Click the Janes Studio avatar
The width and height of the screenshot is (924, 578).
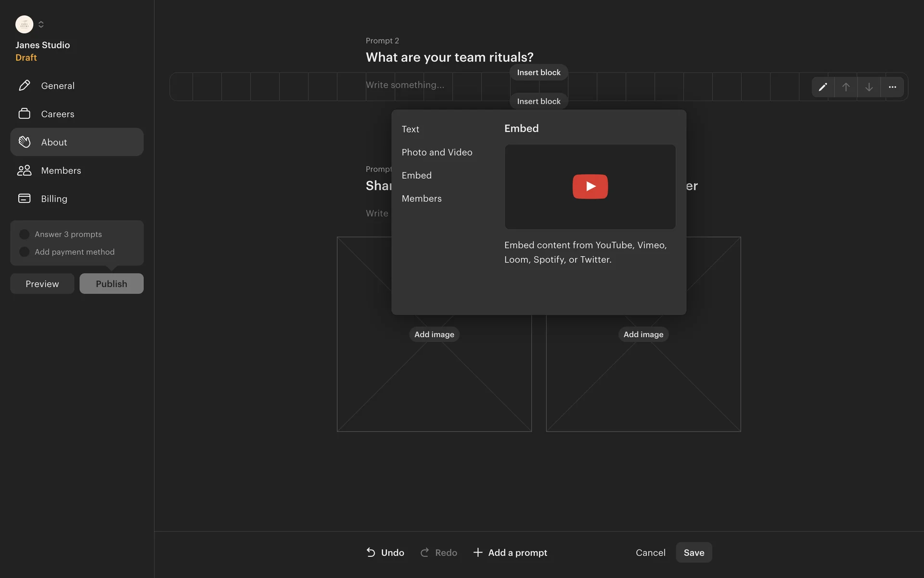pos(24,24)
